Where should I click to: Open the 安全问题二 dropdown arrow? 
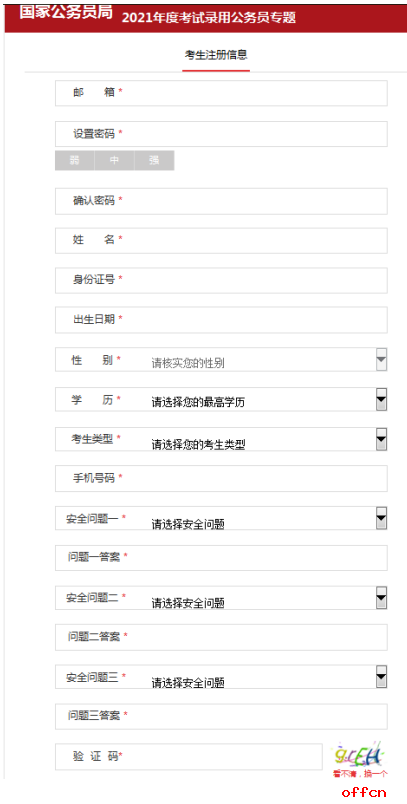[x=381, y=597]
